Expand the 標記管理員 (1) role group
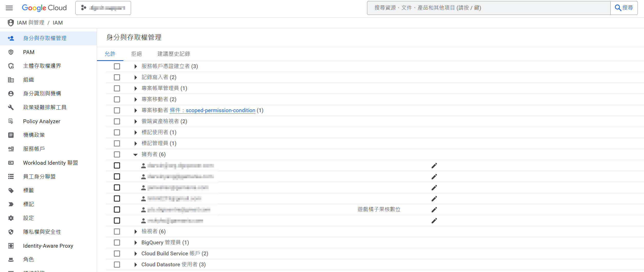644x272 pixels. point(136,143)
